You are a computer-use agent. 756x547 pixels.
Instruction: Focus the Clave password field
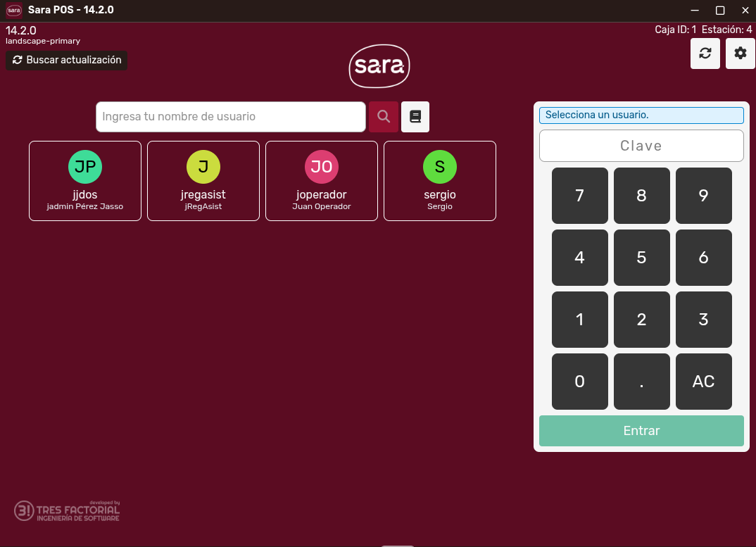(x=641, y=146)
